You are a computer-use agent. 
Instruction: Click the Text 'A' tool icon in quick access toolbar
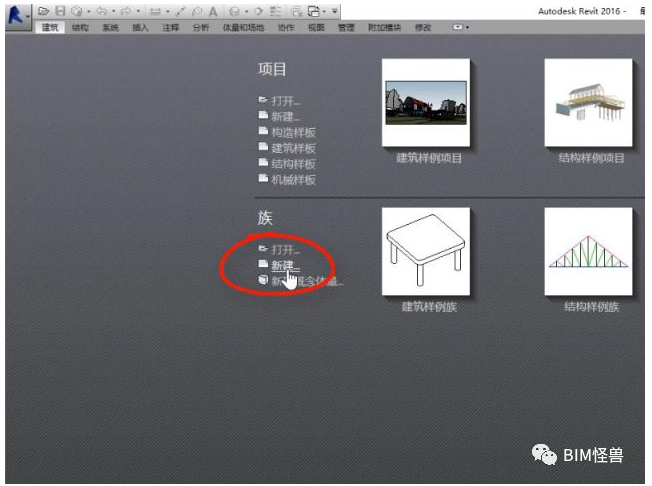[x=213, y=11]
